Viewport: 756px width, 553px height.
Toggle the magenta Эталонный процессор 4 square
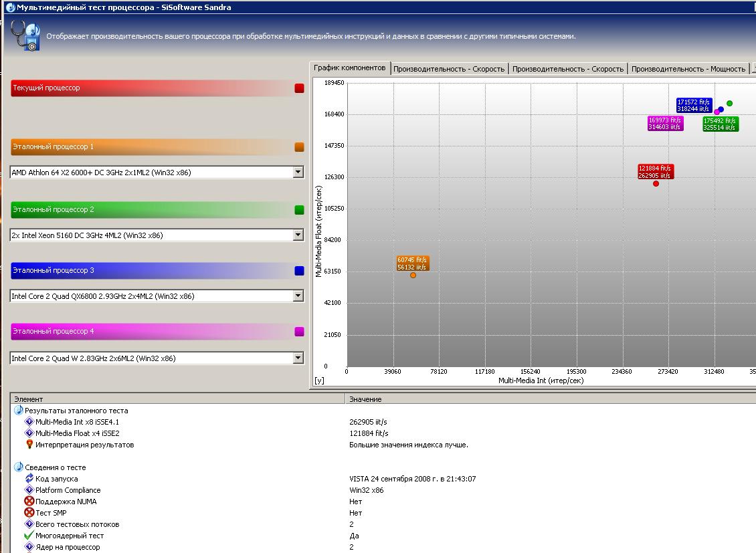pyautogui.click(x=300, y=332)
